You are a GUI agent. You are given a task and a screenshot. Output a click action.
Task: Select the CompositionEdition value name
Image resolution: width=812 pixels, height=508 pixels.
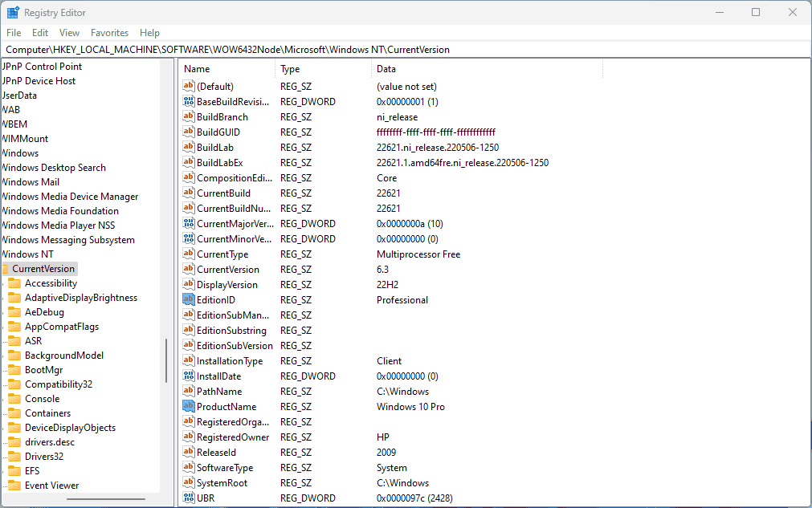coord(234,178)
